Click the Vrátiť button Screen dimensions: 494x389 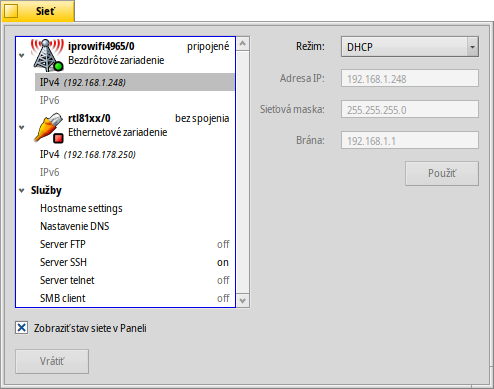52,361
